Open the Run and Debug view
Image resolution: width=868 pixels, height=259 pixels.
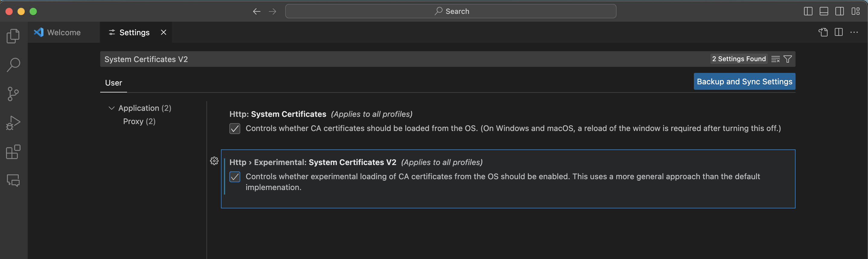tap(13, 123)
